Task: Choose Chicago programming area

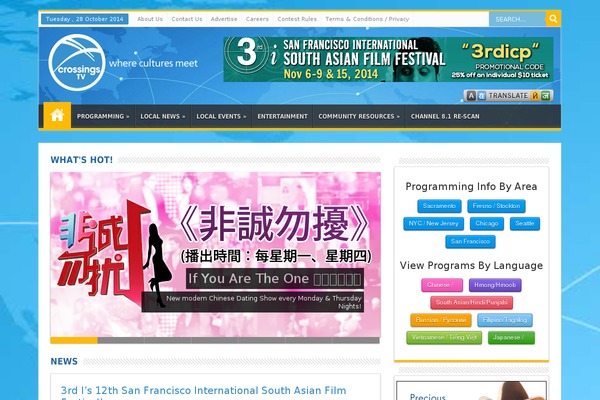Action: coord(487,224)
